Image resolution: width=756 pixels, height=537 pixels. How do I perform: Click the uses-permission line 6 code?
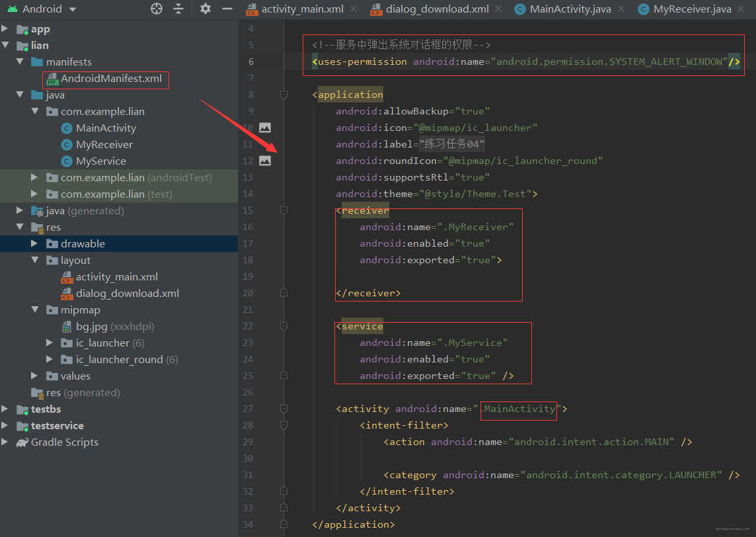point(526,62)
